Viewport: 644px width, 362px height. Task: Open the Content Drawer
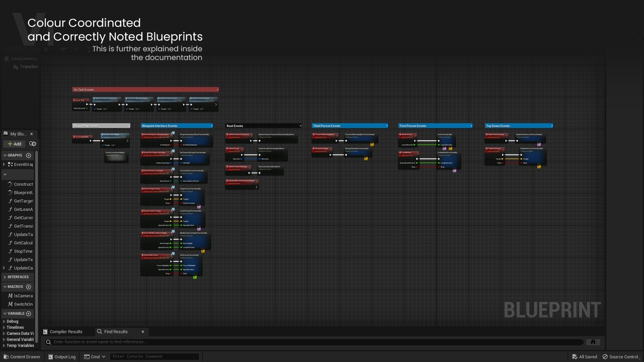point(22,357)
